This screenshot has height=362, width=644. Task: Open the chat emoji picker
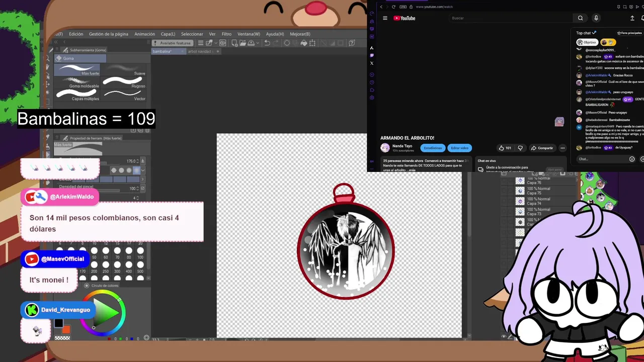coord(632,159)
